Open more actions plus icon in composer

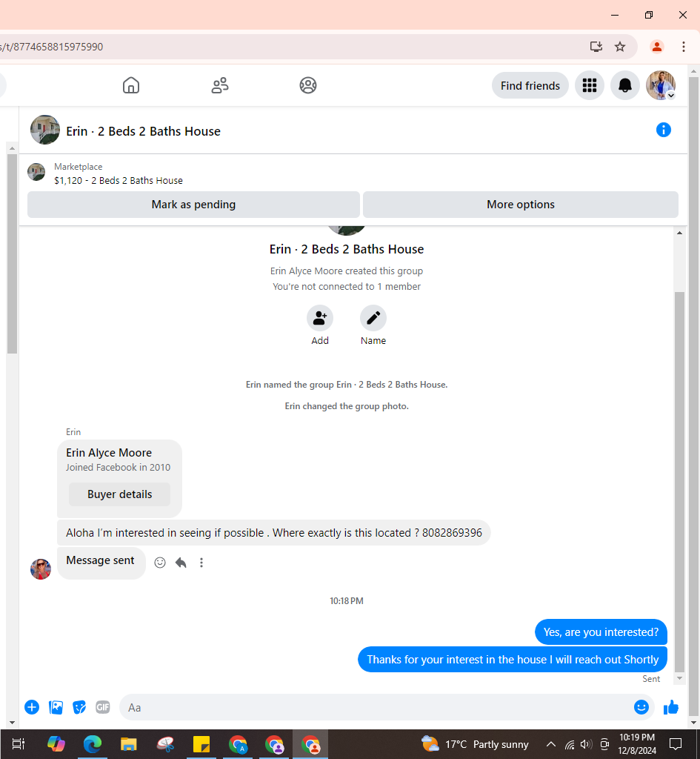point(32,707)
